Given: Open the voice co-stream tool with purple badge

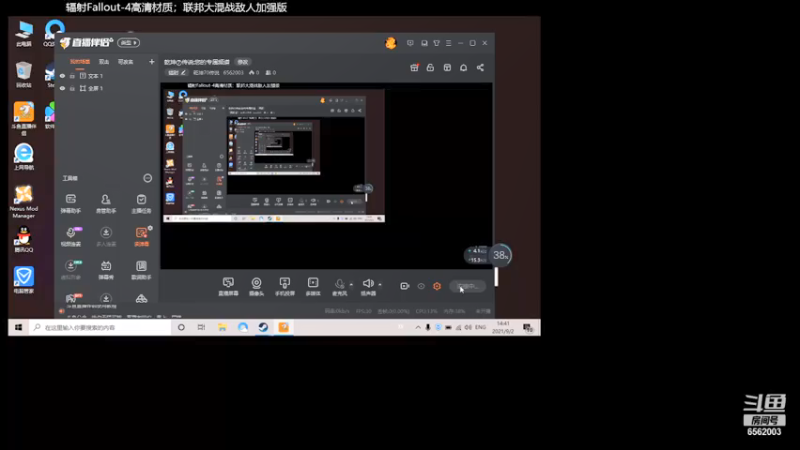Looking at the screenshot, I should coord(71,236).
